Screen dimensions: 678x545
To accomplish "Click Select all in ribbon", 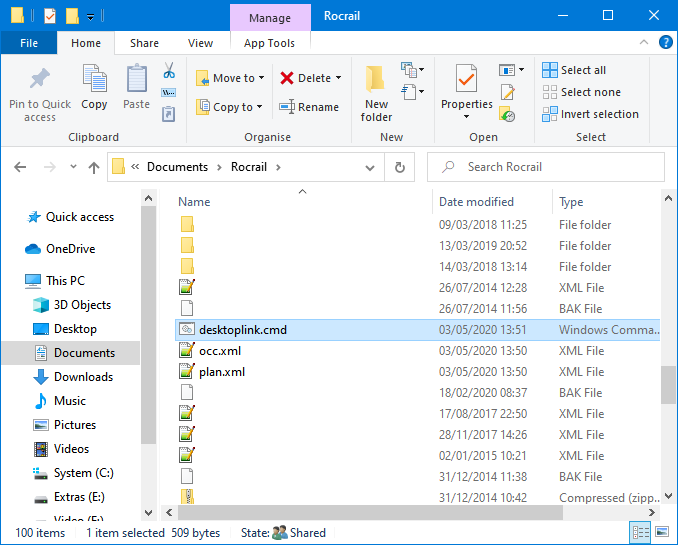I will click(x=575, y=70).
